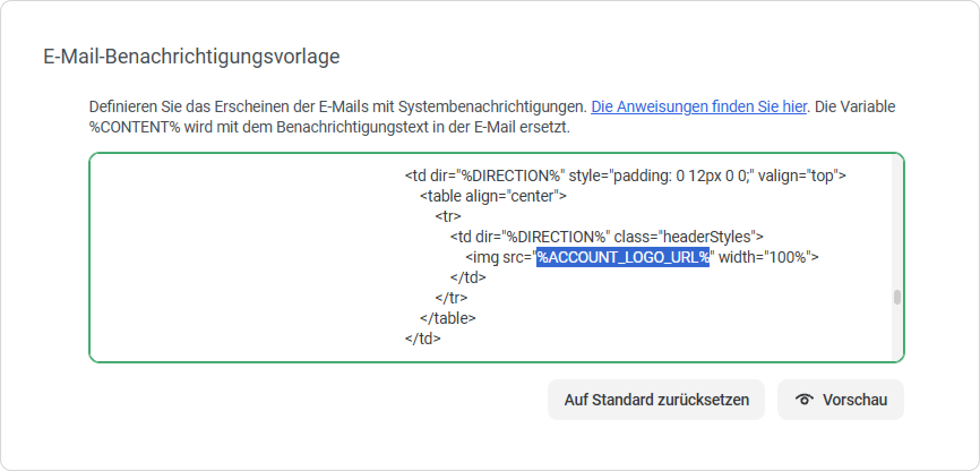Place cursor on closing </table> line
The image size is (980, 471).
[448, 318]
